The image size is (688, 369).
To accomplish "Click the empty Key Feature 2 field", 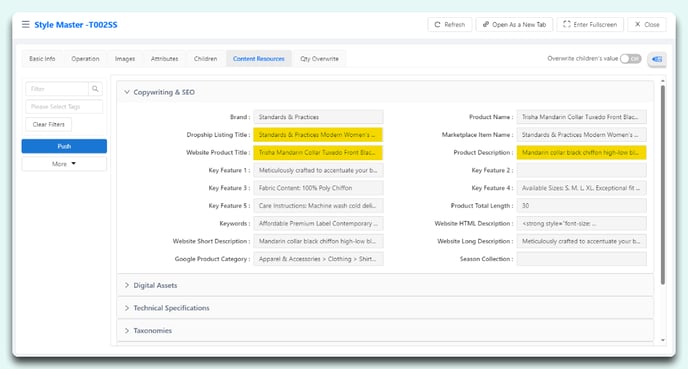I will point(581,170).
